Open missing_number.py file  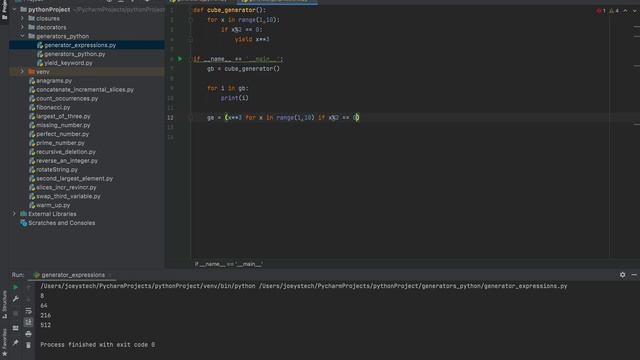(x=63, y=125)
